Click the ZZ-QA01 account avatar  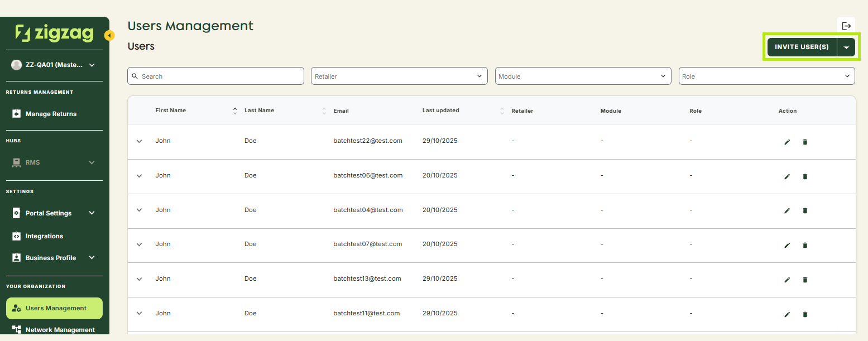pos(16,65)
